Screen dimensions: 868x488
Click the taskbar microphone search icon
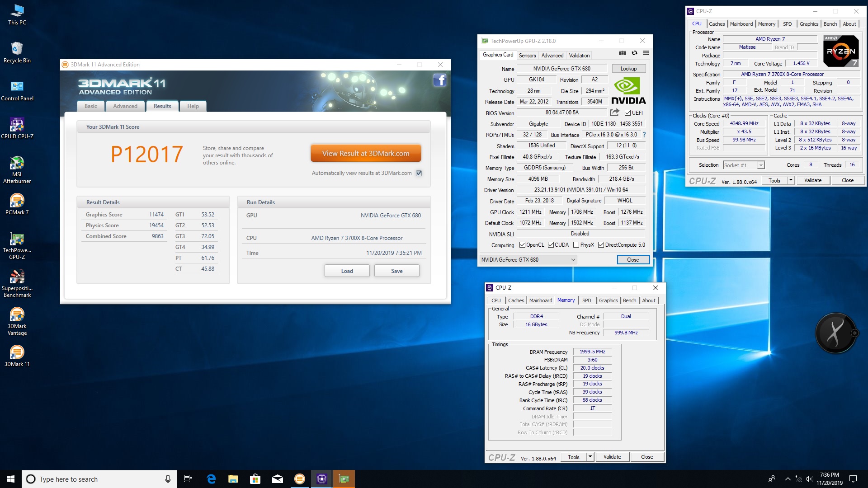(x=168, y=479)
